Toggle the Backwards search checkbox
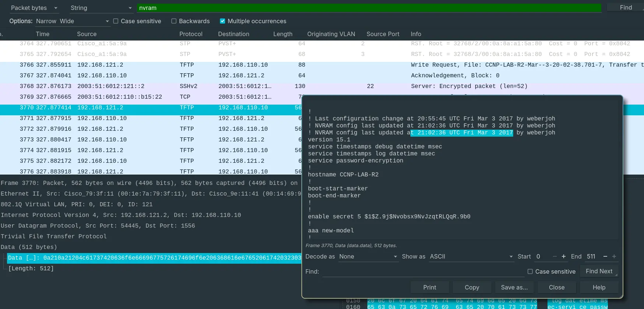Image resolution: width=644 pixels, height=309 pixels. [174, 21]
